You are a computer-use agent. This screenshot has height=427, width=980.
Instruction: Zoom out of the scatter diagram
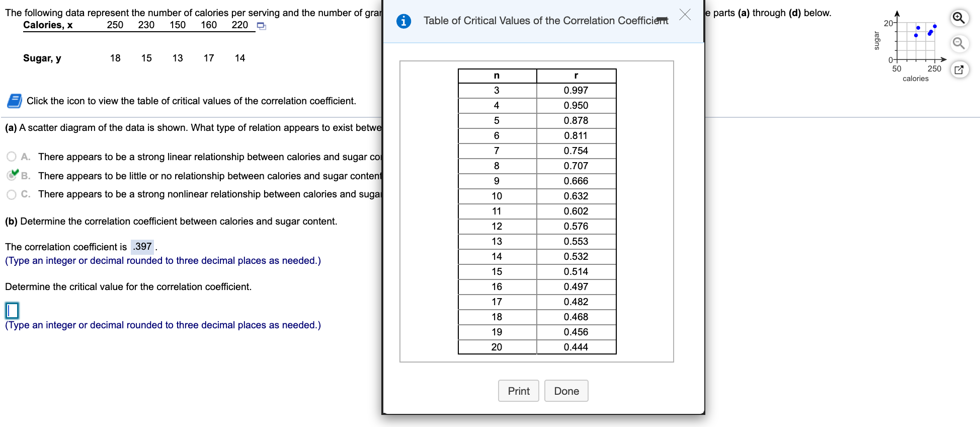(959, 44)
